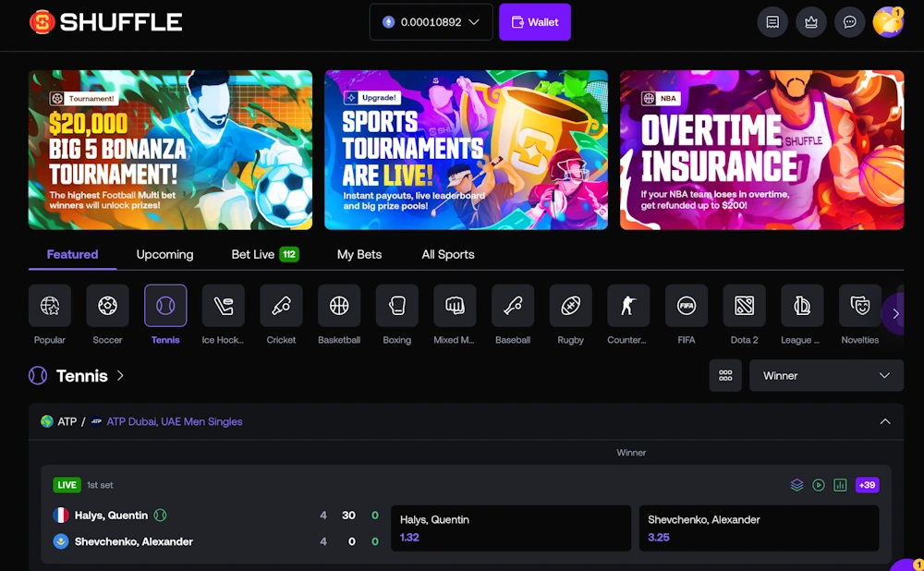
Task: Collapse the ATP Dubai section
Action: click(x=884, y=421)
